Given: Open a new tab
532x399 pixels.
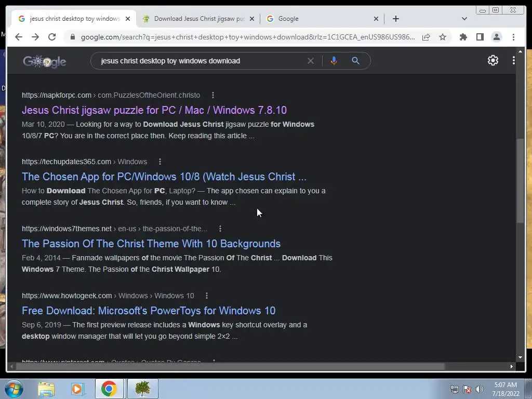Looking at the screenshot, I should (x=395, y=19).
